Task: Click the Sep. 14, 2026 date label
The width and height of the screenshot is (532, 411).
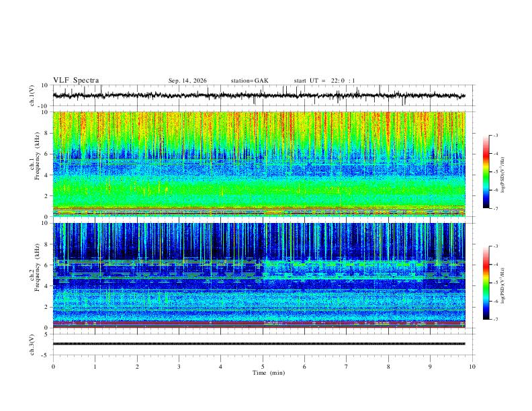Action: [187, 81]
